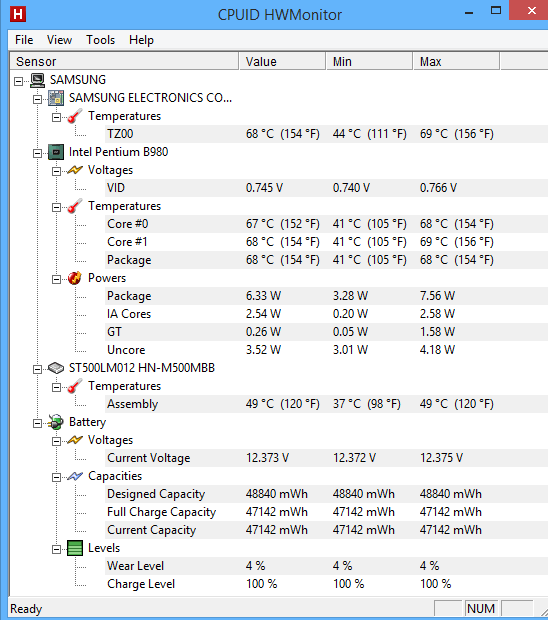The image size is (548, 620).
Task: Select the Core #0 temperature row
Action: click(x=327, y=224)
